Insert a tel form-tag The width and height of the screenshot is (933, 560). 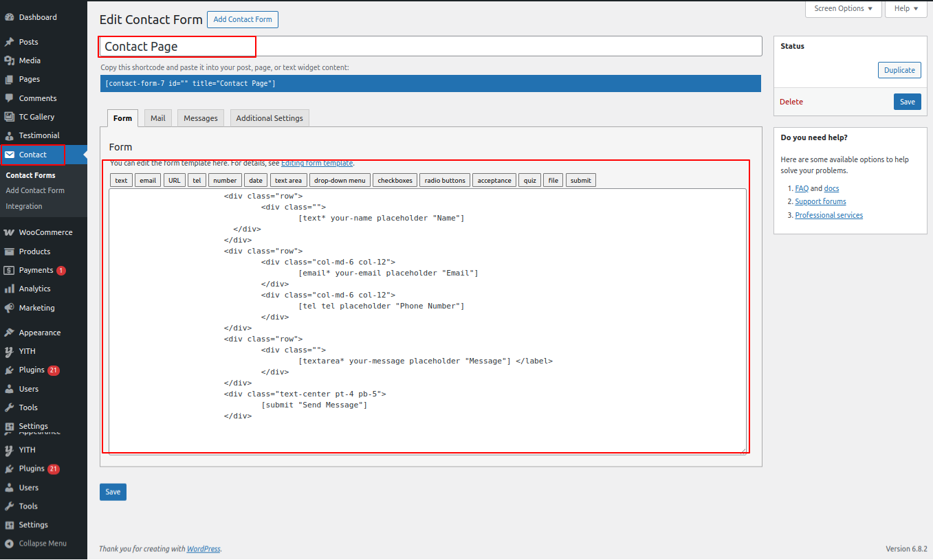[197, 180]
